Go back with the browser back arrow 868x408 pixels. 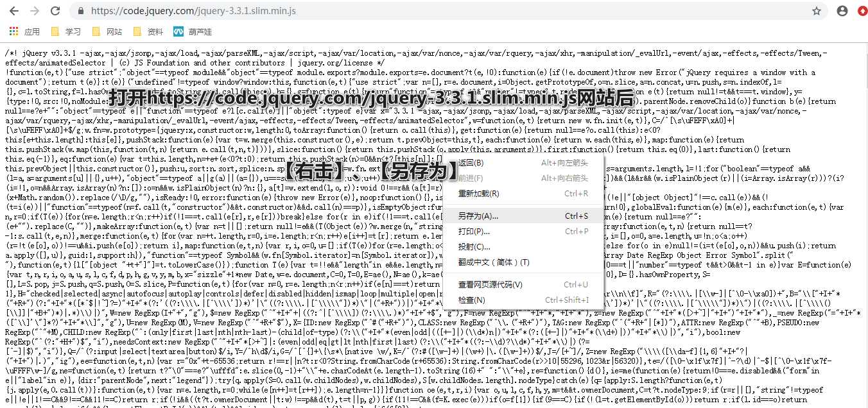coord(14,11)
